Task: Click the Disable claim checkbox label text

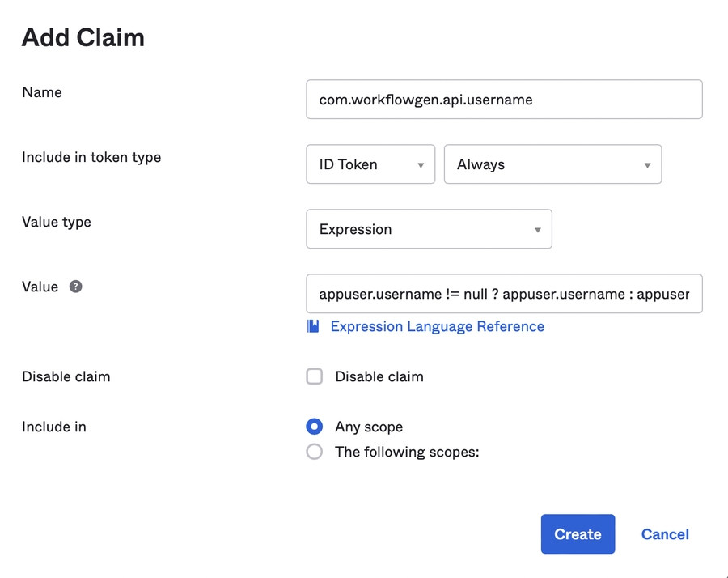Action: pos(379,376)
